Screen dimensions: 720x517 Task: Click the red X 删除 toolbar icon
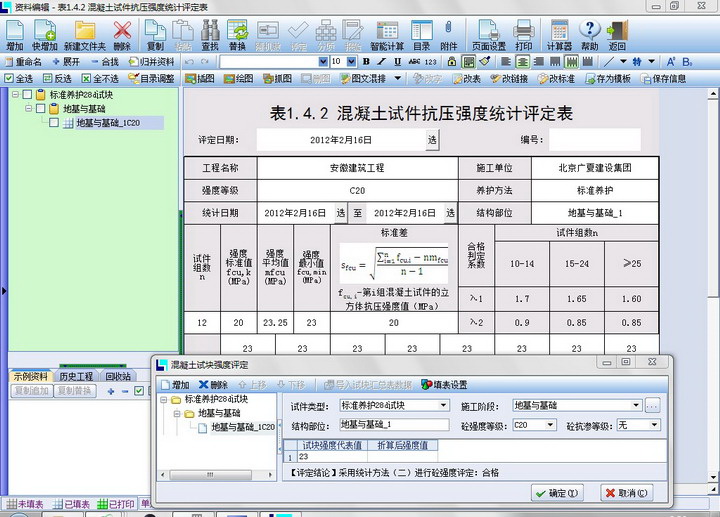[122, 35]
